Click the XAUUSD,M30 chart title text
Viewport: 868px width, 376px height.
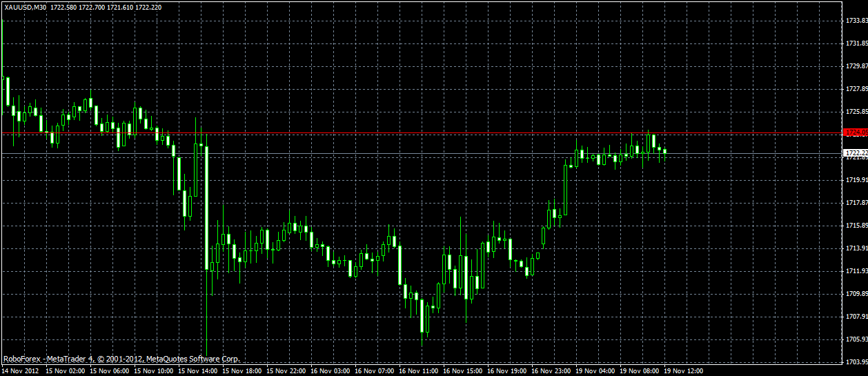pyautogui.click(x=26, y=6)
